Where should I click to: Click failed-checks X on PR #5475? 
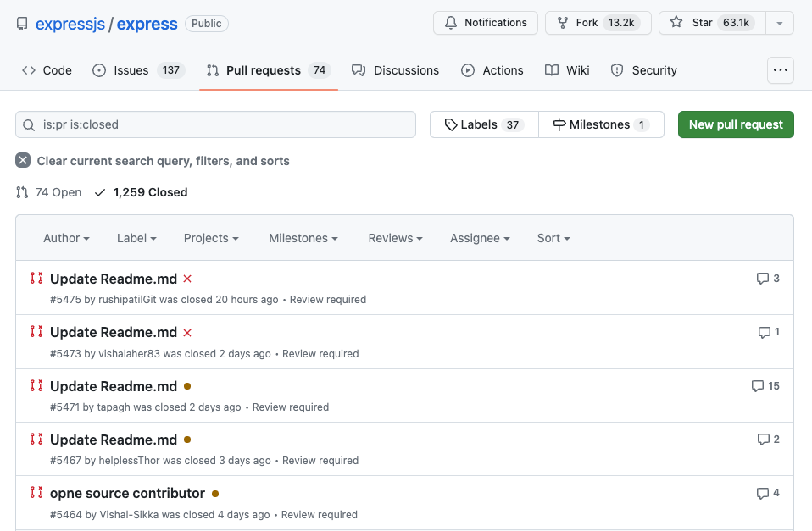(187, 279)
